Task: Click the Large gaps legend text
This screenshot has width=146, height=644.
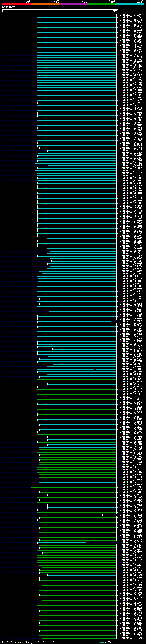Action: [28, 642]
